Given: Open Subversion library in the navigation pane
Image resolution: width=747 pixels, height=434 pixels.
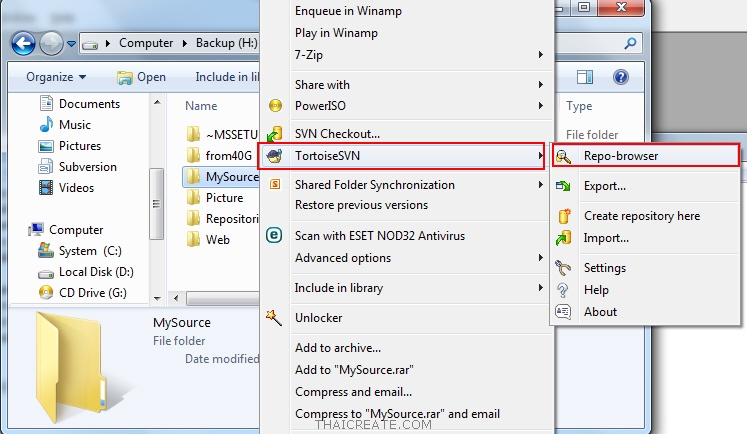Looking at the screenshot, I should point(78,166).
